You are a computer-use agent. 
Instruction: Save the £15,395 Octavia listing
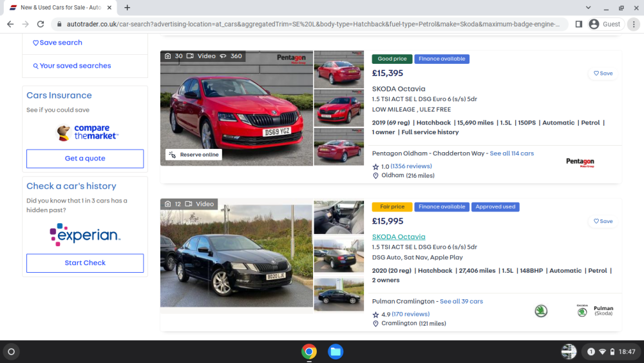click(603, 73)
